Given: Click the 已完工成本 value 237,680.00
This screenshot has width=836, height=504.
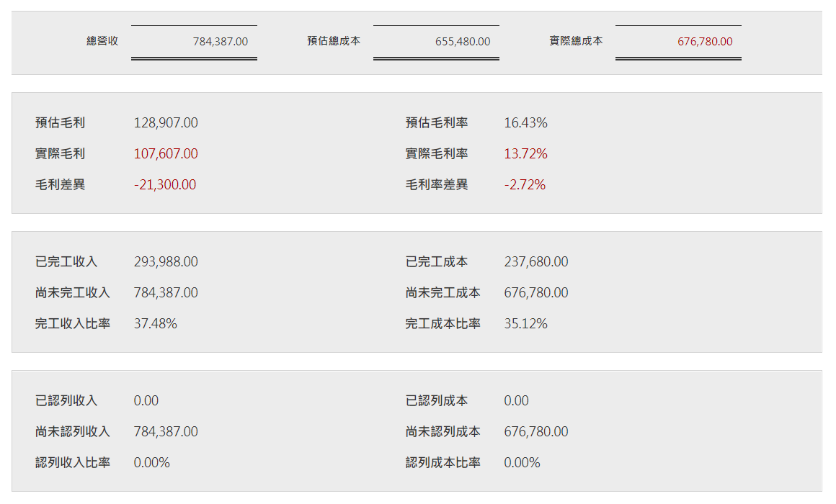Looking at the screenshot, I should point(536,262).
